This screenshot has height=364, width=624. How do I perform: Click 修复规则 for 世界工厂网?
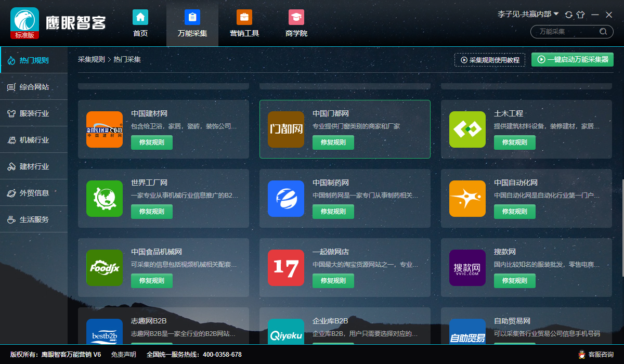click(x=152, y=212)
